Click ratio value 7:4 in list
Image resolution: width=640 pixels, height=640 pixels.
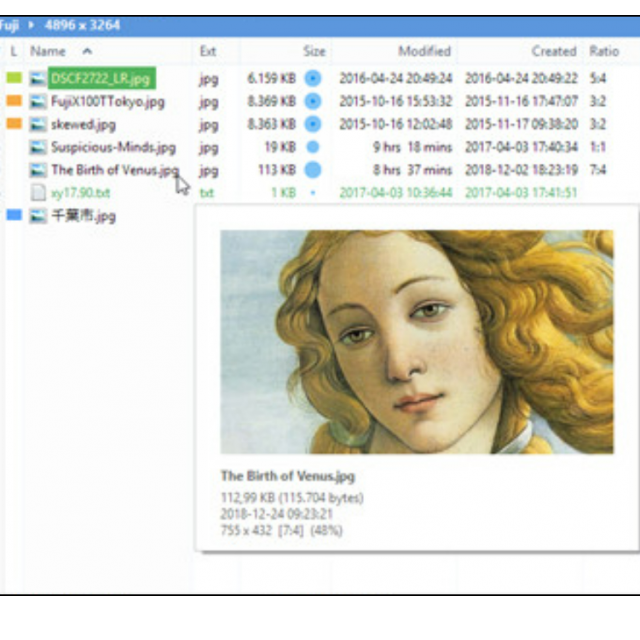598,170
